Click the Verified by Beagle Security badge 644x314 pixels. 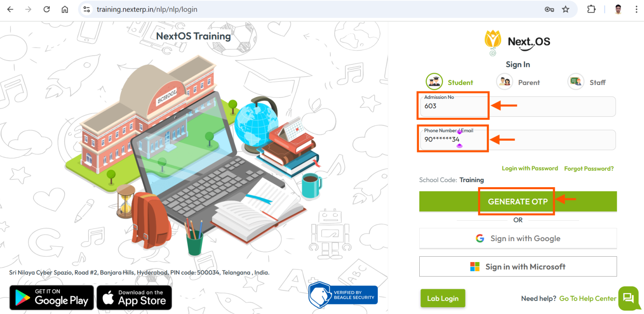click(343, 295)
